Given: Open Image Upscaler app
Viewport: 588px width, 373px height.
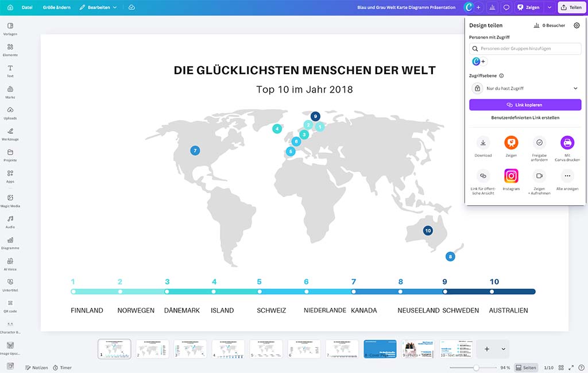Looking at the screenshot, I should coord(10,348).
